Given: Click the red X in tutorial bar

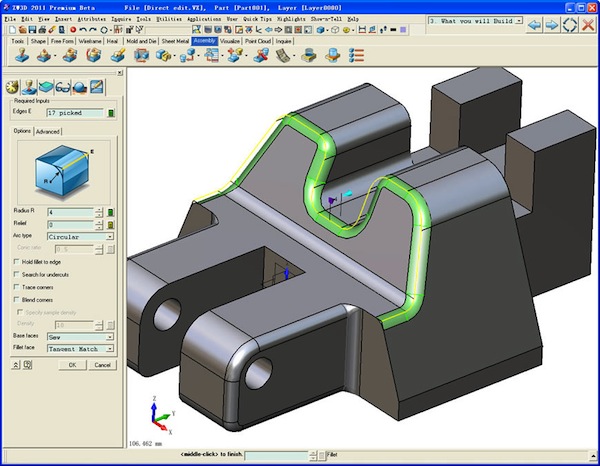Looking at the screenshot, I should [588, 25].
